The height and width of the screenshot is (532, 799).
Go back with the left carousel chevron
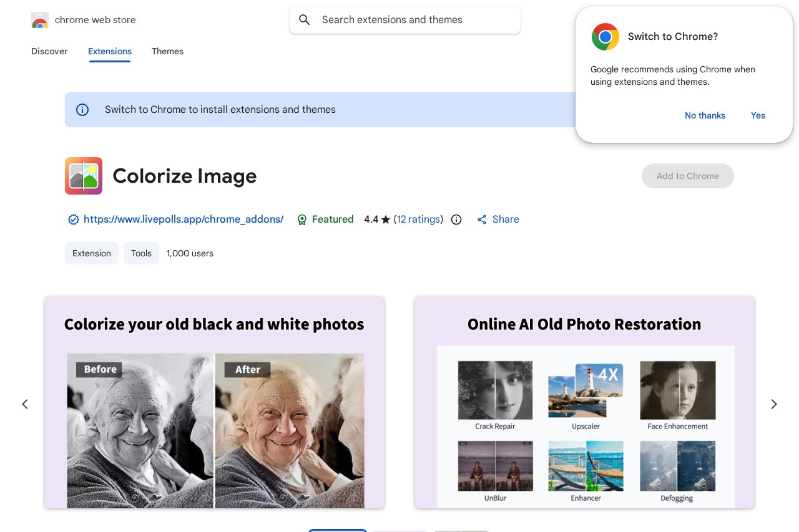click(25, 404)
